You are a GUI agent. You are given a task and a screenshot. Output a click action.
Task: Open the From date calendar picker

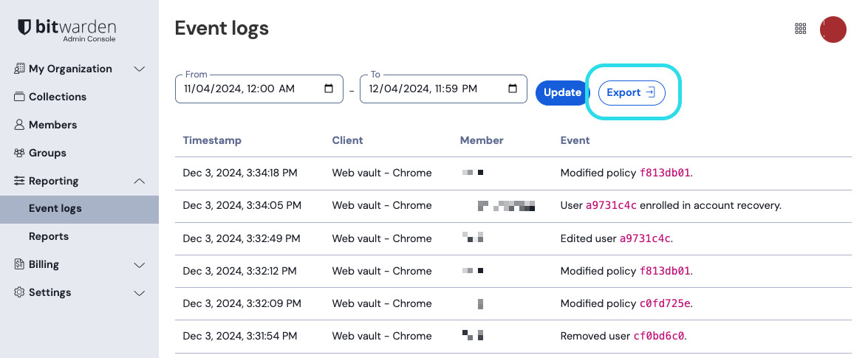coord(329,89)
